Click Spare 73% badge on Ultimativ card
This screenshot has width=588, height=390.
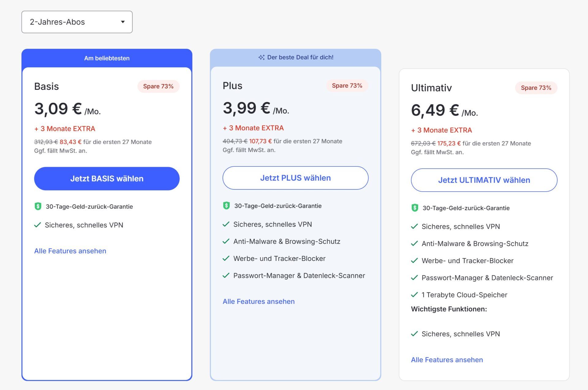point(536,88)
